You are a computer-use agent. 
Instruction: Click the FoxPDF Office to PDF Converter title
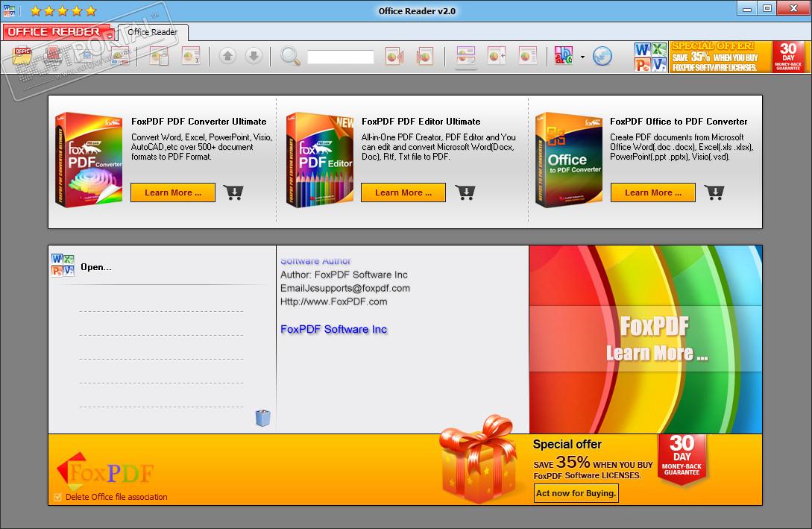(x=679, y=121)
